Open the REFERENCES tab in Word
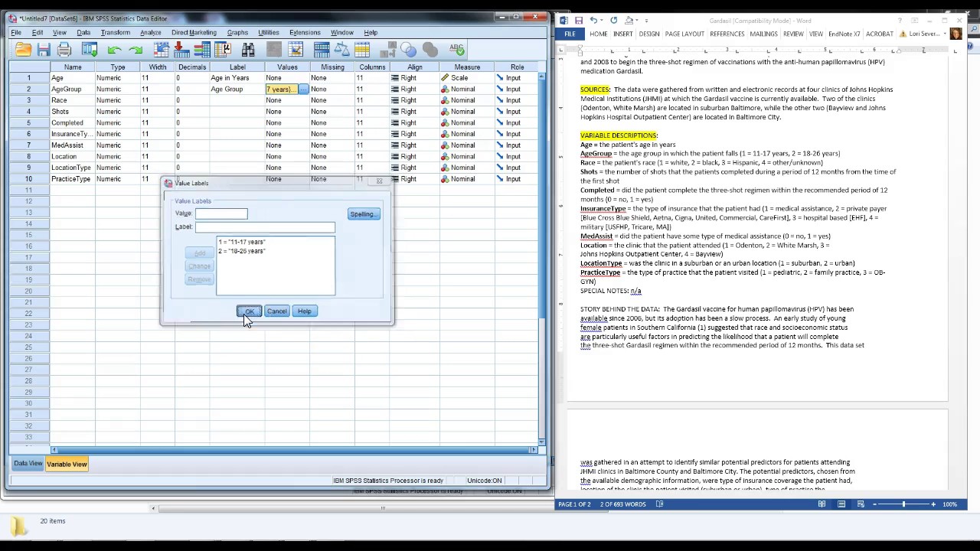980x551 pixels. point(727,34)
